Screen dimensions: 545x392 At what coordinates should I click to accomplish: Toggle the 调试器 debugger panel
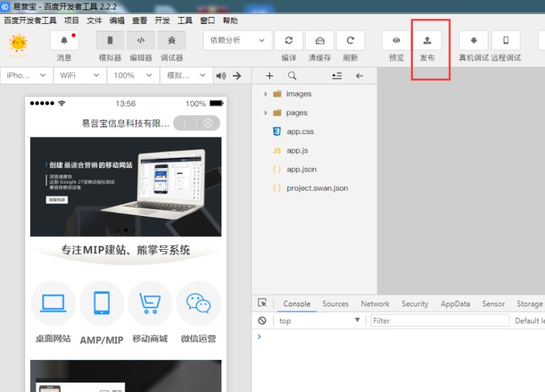172,41
